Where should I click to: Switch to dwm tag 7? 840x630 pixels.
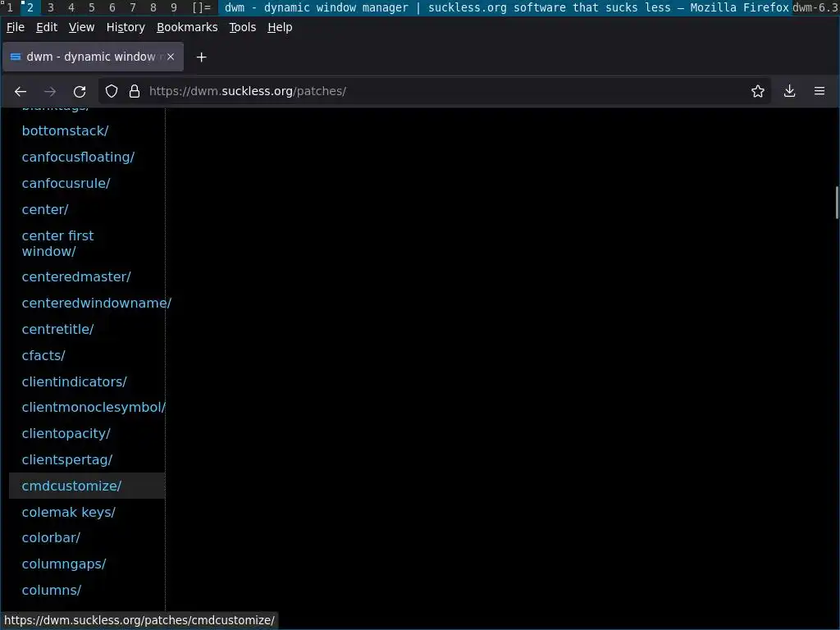coord(132,7)
